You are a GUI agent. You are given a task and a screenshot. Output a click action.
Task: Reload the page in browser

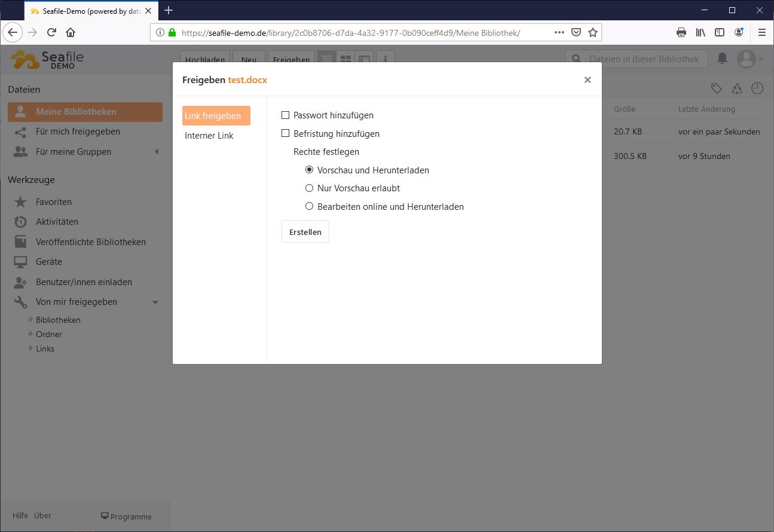point(51,32)
